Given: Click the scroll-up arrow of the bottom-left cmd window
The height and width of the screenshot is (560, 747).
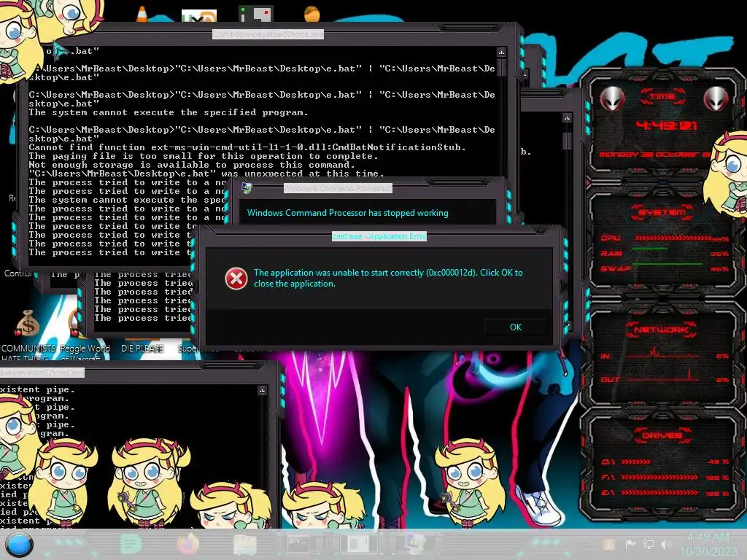Looking at the screenshot, I should [x=262, y=391].
